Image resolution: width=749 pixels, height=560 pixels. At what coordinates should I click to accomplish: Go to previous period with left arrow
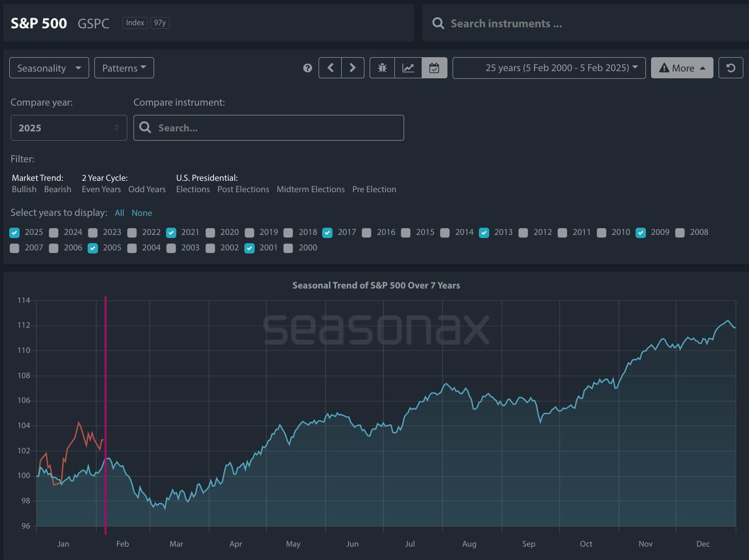(330, 68)
